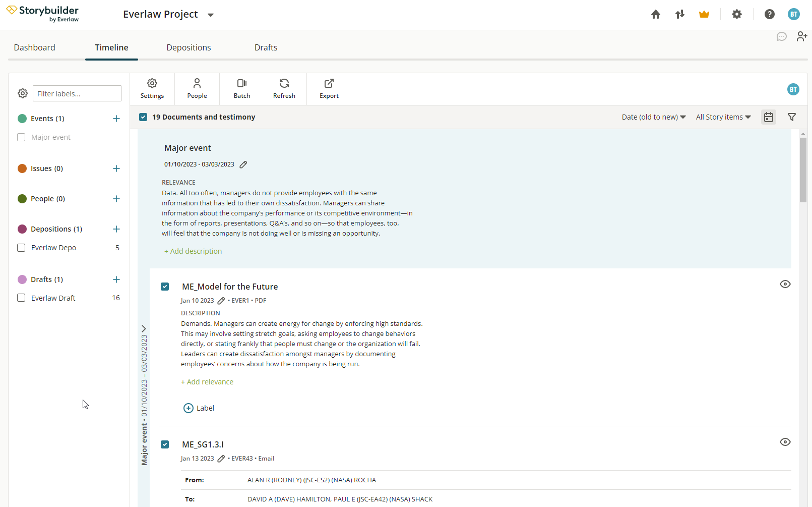
Task: Select the Timeline tab
Action: (111, 47)
